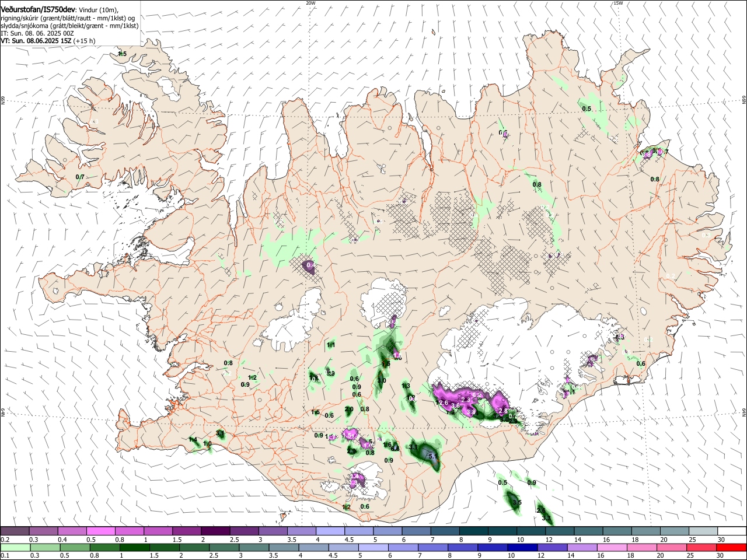Click the white swatch labelled 30
Viewport: 747px width, 560px height.
732,531
